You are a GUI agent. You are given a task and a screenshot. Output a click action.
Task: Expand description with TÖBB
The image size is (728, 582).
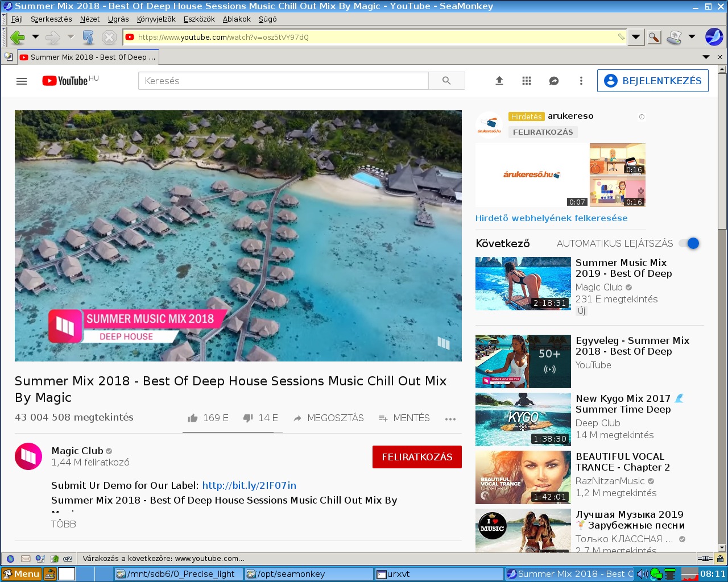pos(64,524)
